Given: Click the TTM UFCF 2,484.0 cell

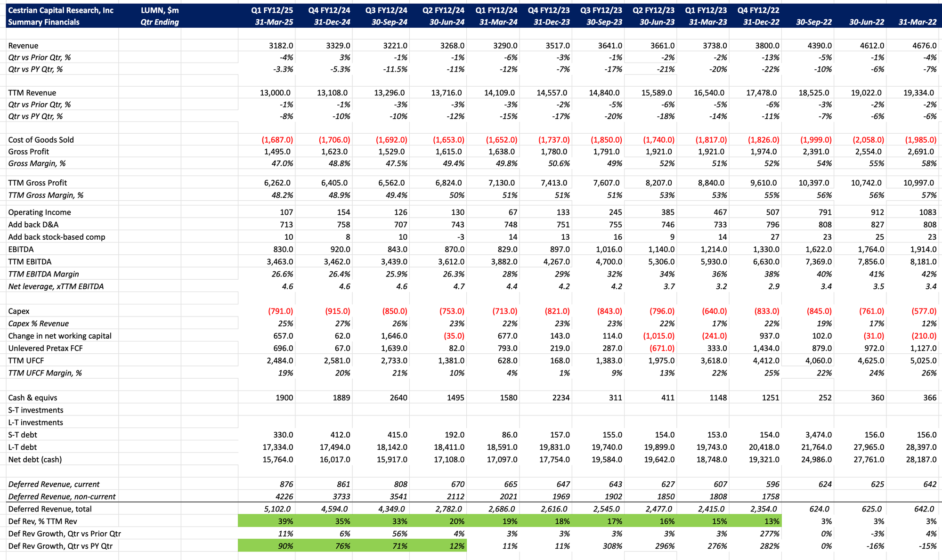Looking at the screenshot, I should (277, 360).
